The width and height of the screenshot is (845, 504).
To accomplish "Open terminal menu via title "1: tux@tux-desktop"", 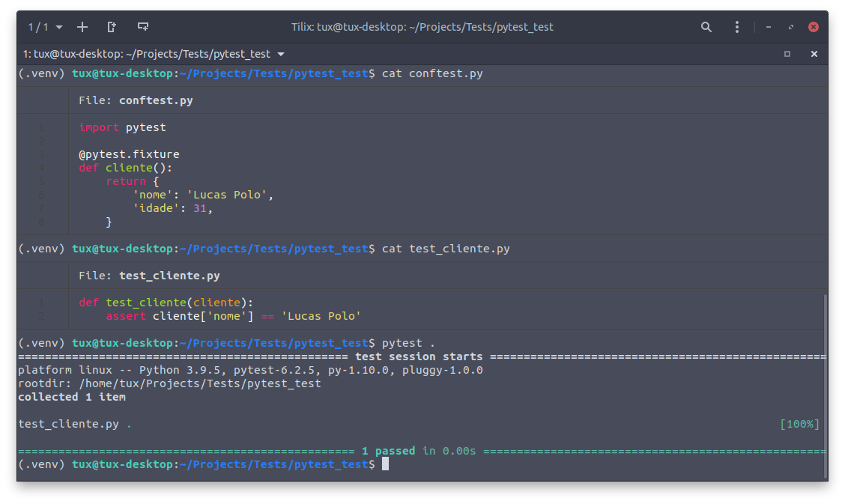I will tap(146, 54).
